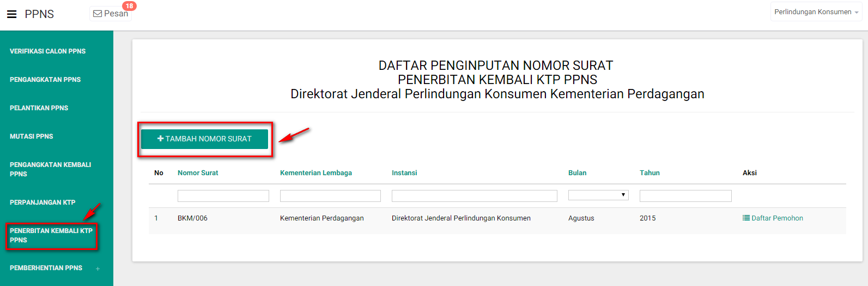Screen dimensions: 868x286
Task: Focus the Tahun filter field
Action: (x=685, y=196)
